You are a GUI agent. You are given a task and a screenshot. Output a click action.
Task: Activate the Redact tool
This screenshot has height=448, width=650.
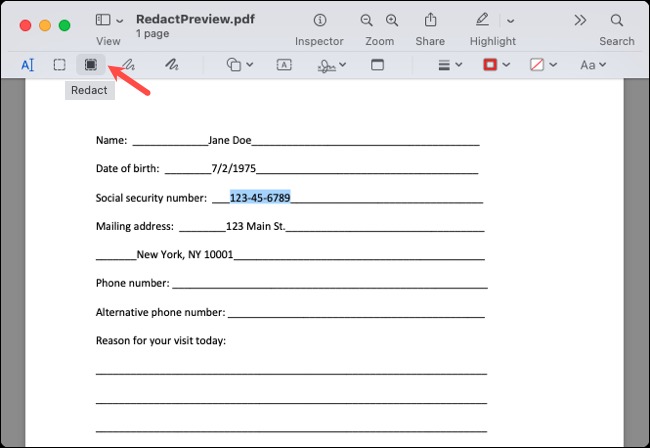(91, 65)
